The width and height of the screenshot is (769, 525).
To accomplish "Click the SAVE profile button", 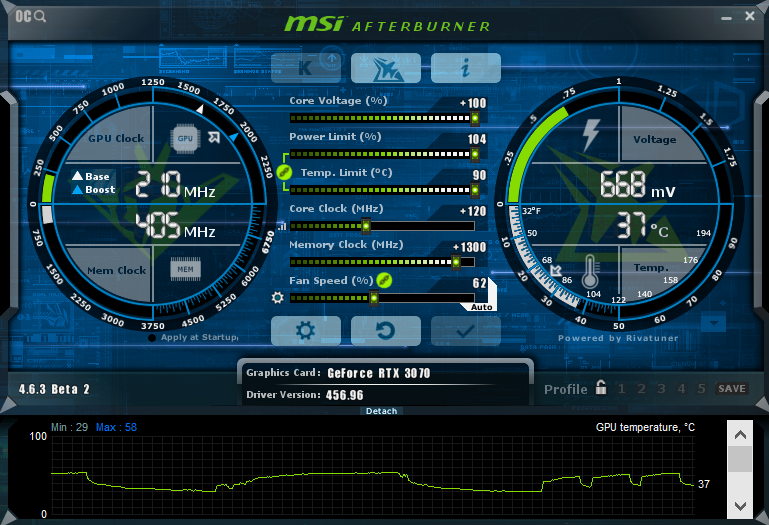I will [732, 389].
